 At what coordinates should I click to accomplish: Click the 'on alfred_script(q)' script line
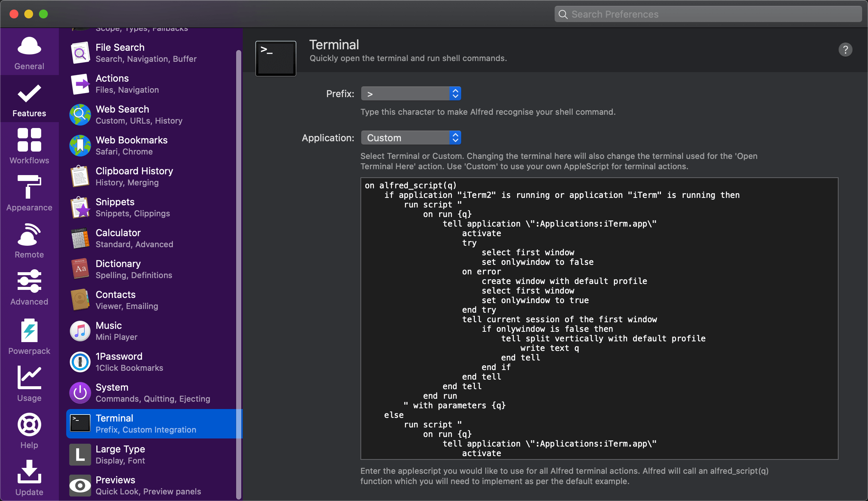(410, 185)
